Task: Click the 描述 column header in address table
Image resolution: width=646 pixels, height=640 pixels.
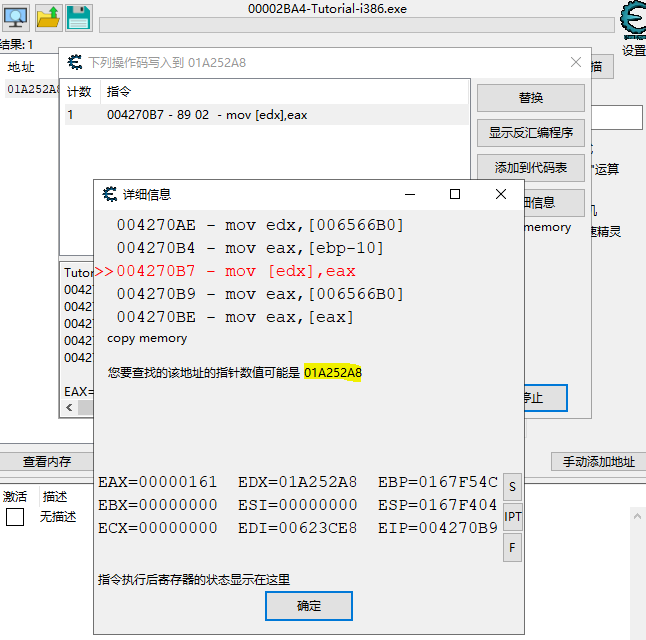Action: pyautogui.click(x=55, y=497)
